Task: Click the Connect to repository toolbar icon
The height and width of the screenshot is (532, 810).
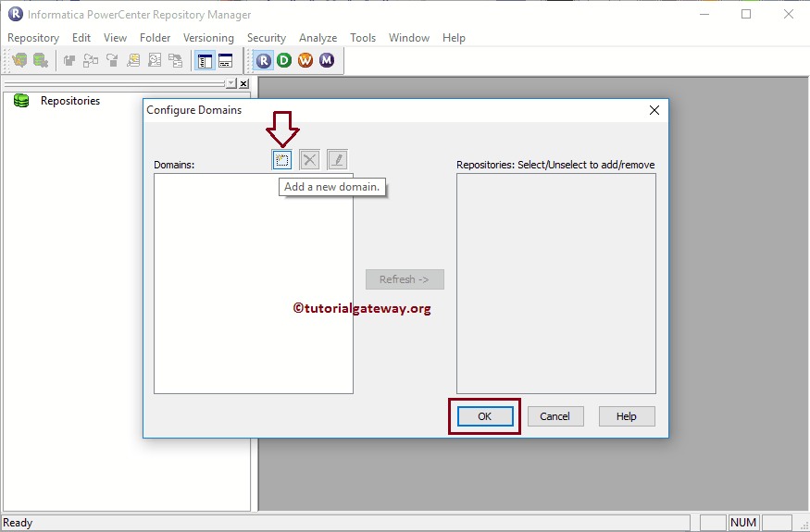Action: [x=19, y=60]
